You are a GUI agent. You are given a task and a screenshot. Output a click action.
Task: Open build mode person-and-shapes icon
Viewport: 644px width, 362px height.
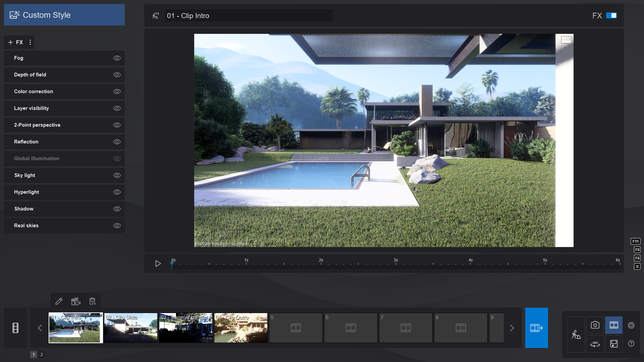click(x=576, y=335)
